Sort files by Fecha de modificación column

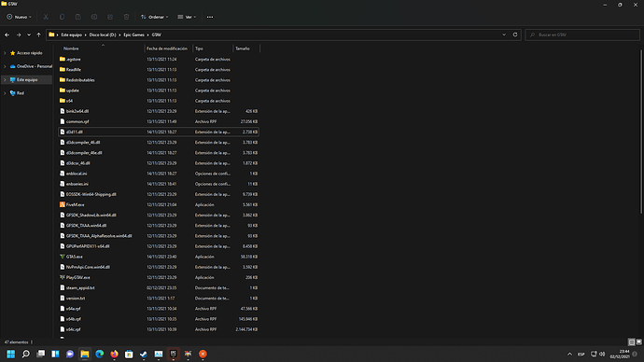(x=167, y=49)
